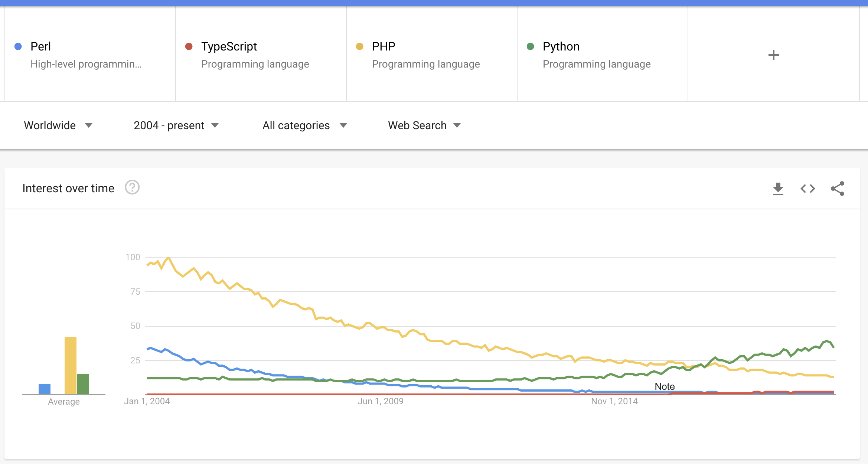Open the All categories dropdown

[x=304, y=125]
